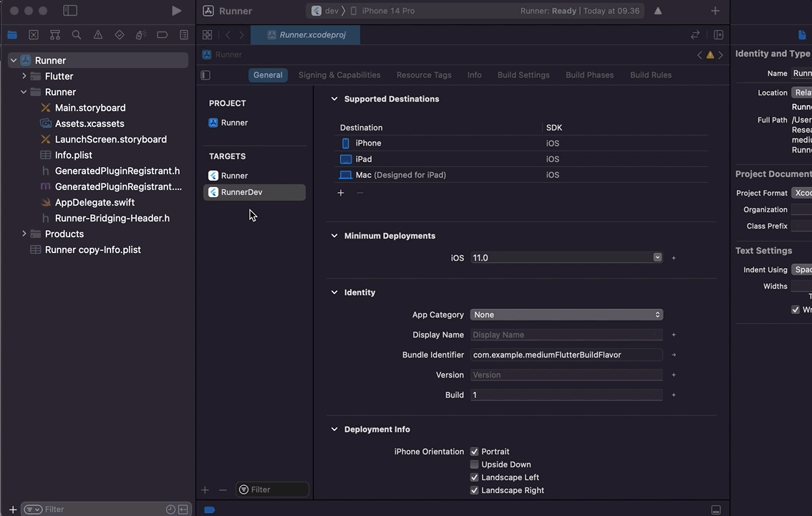This screenshot has width=812, height=516.
Task: Expand the Products folder
Action: tap(24, 234)
